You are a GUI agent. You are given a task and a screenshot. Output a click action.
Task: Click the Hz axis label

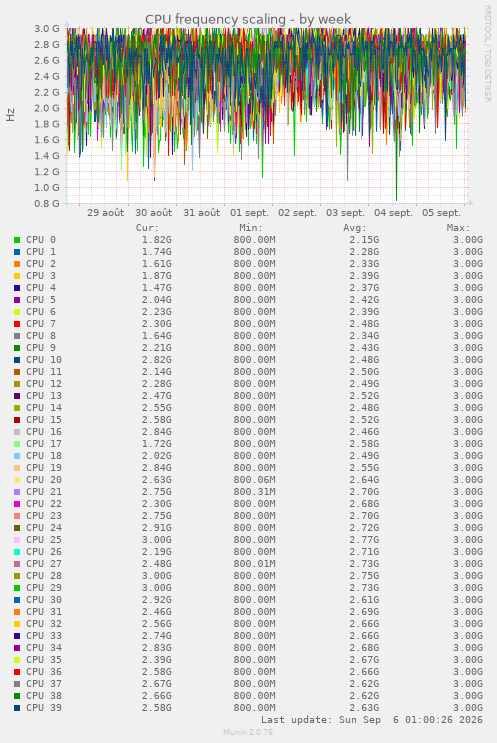[x=10, y=115]
